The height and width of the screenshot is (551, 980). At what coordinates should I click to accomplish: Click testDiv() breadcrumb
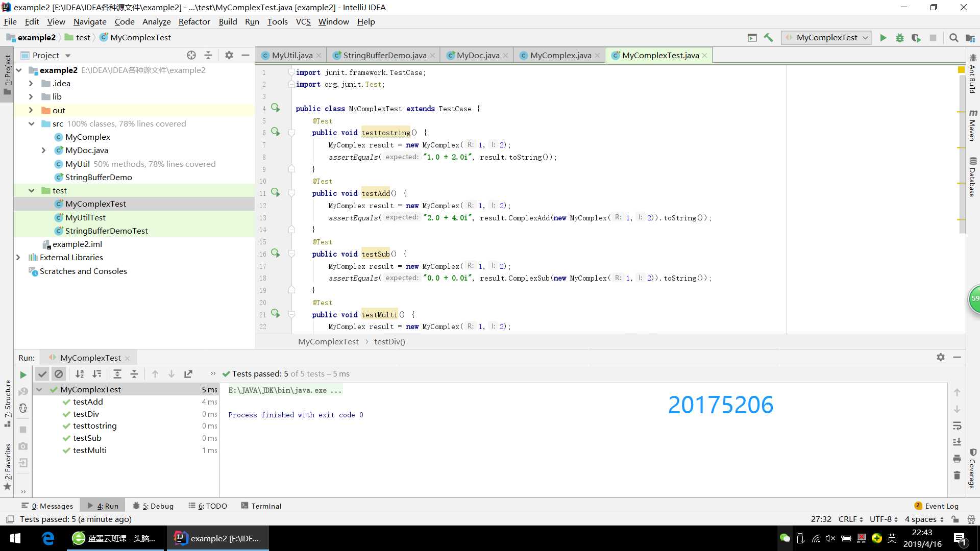click(x=389, y=341)
